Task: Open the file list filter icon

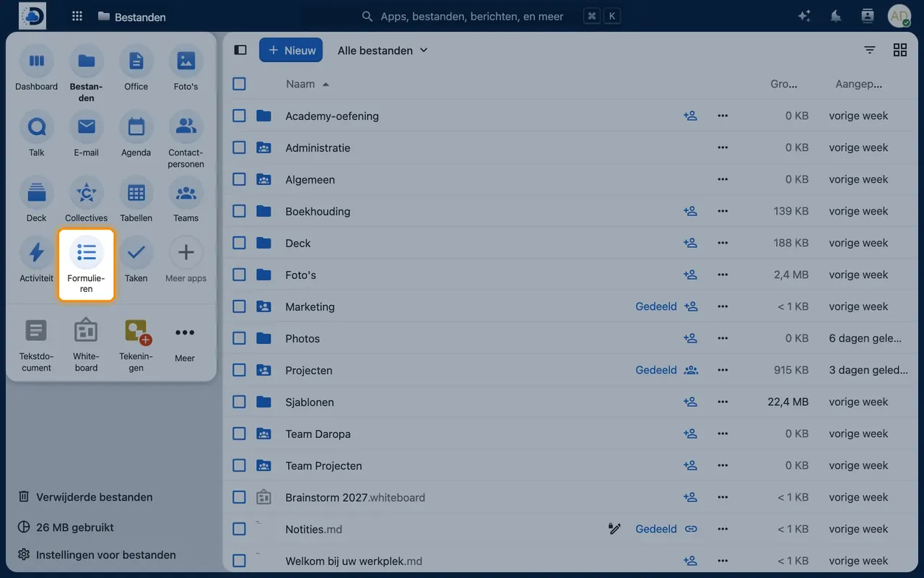Action: pos(870,50)
